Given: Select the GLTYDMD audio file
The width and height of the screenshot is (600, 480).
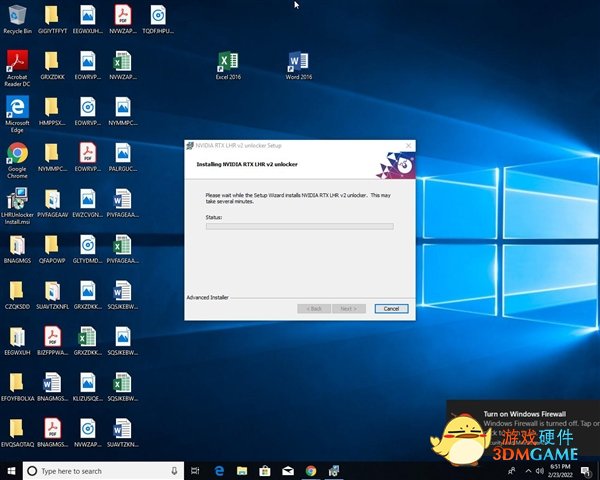Looking at the screenshot, I should coord(88,250).
